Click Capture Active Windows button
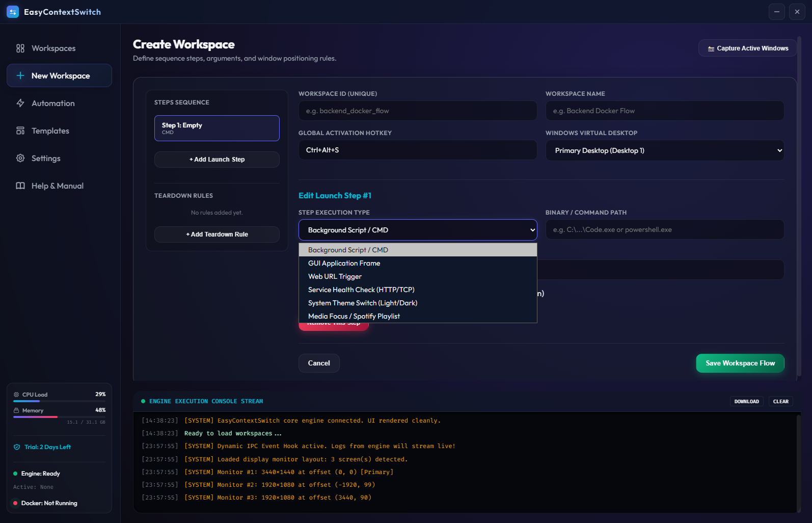Viewport: 812px width, 523px height. click(x=747, y=48)
